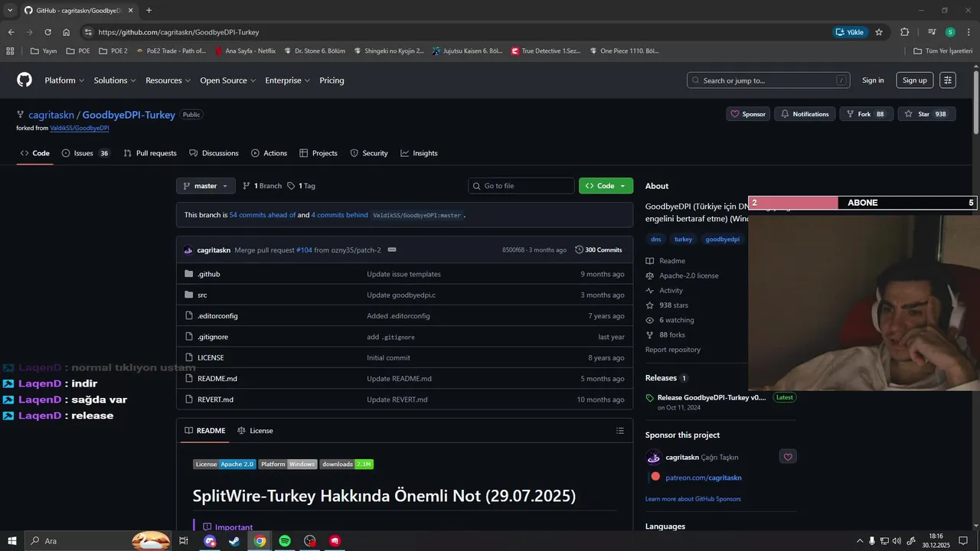Click the turkey topic tag
980x551 pixels.
tap(683, 240)
